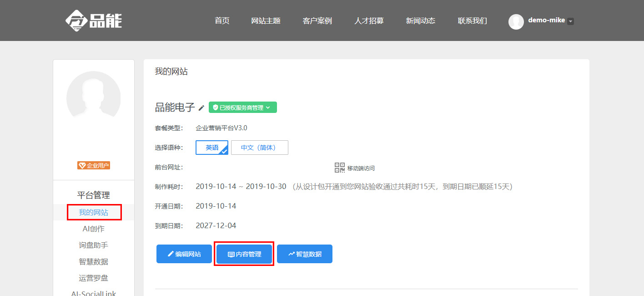Select 我的网站 in the sidebar
Viewport: 644px width, 296px height.
coord(94,212)
